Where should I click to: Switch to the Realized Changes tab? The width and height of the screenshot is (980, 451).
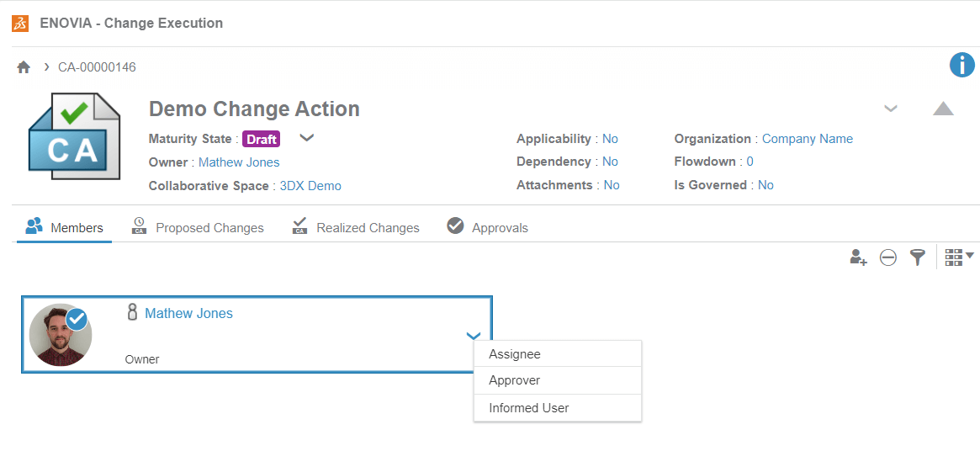(357, 228)
